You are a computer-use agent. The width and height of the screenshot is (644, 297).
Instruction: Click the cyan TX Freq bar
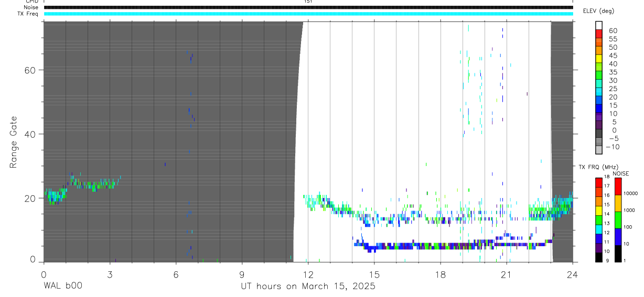[x=308, y=14]
